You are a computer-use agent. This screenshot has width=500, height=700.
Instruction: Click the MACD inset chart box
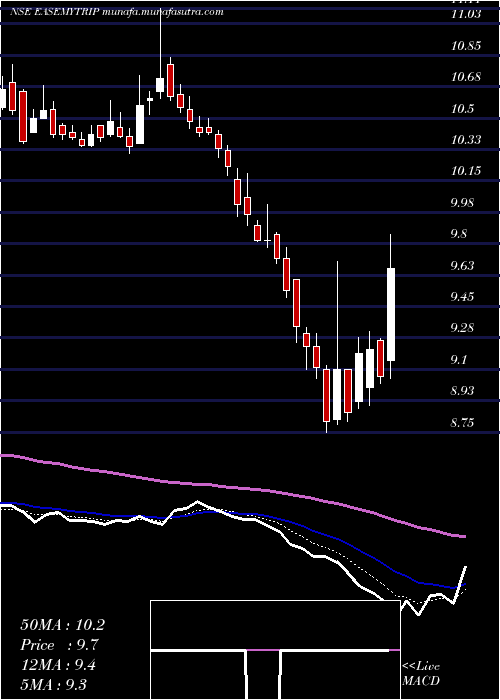[275, 650]
